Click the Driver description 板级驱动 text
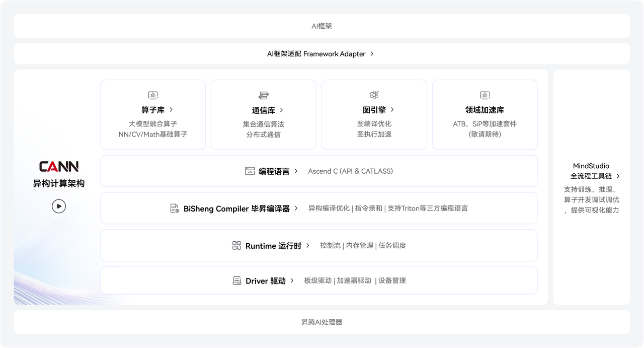Screen dimensions: 644x348 click(x=318, y=281)
